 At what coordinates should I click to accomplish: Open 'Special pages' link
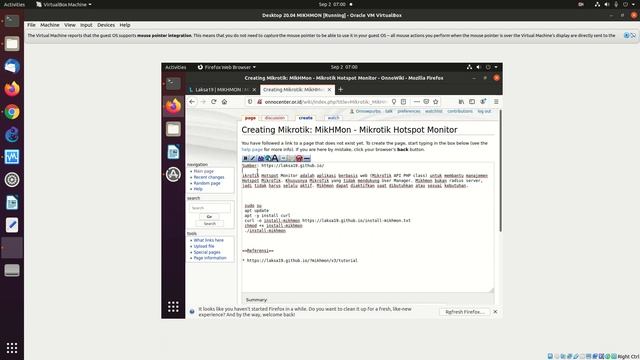[x=207, y=252]
